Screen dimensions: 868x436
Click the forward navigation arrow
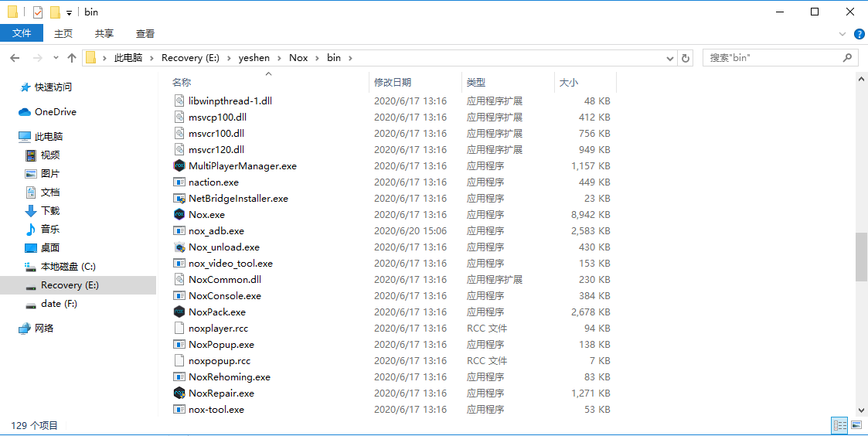coord(37,58)
